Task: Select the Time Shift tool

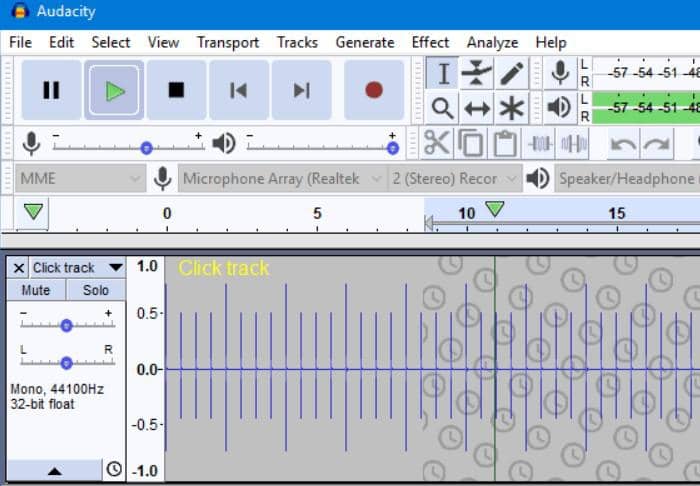Action: click(476, 108)
